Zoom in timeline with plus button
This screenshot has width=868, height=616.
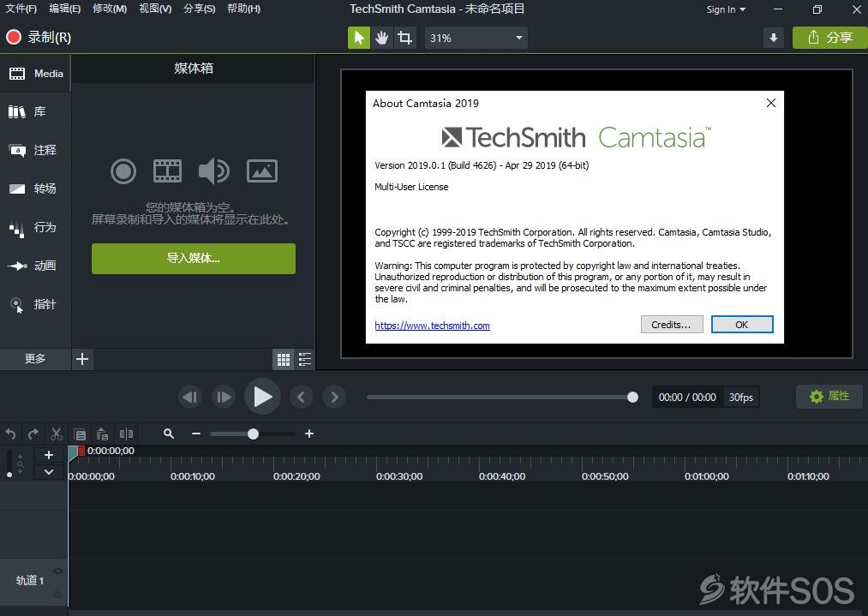pyautogui.click(x=309, y=434)
